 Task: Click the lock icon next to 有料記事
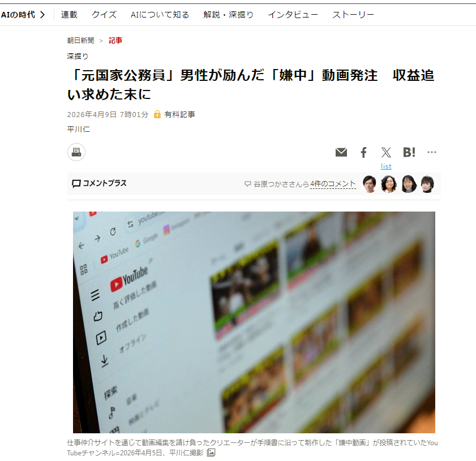pyautogui.click(x=157, y=114)
